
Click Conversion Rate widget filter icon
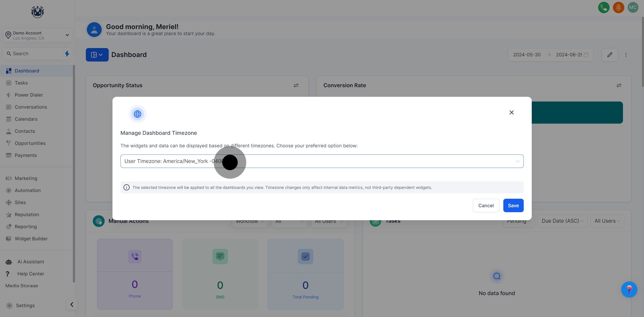(619, 85)
